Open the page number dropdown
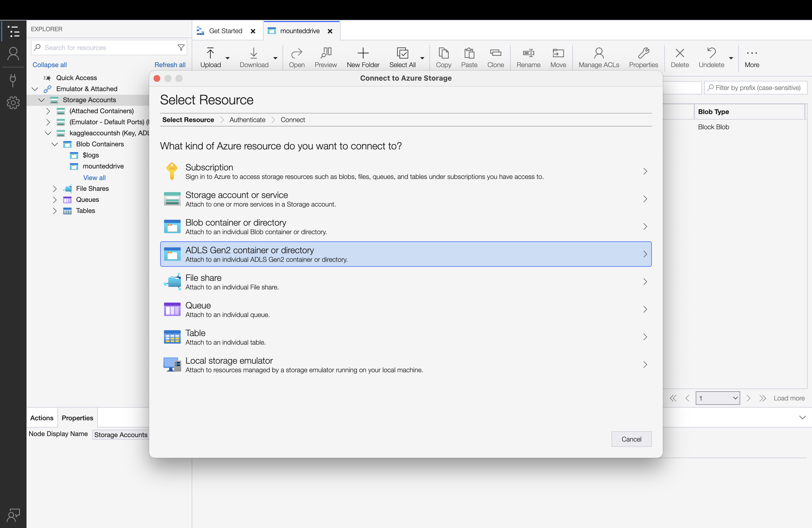Screen dimensions: 812x528 pyautogui.click(x=718, y=398)
